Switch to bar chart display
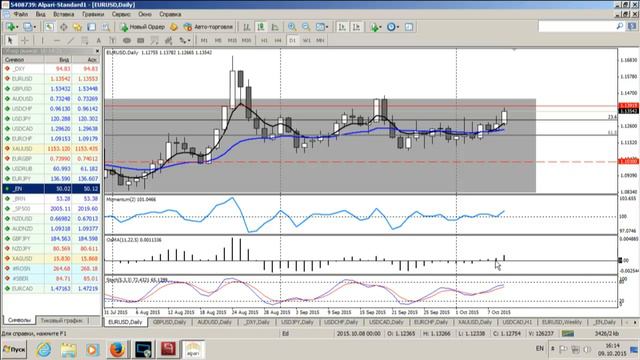This screenshot has width=640, height=360. [247, 27]
